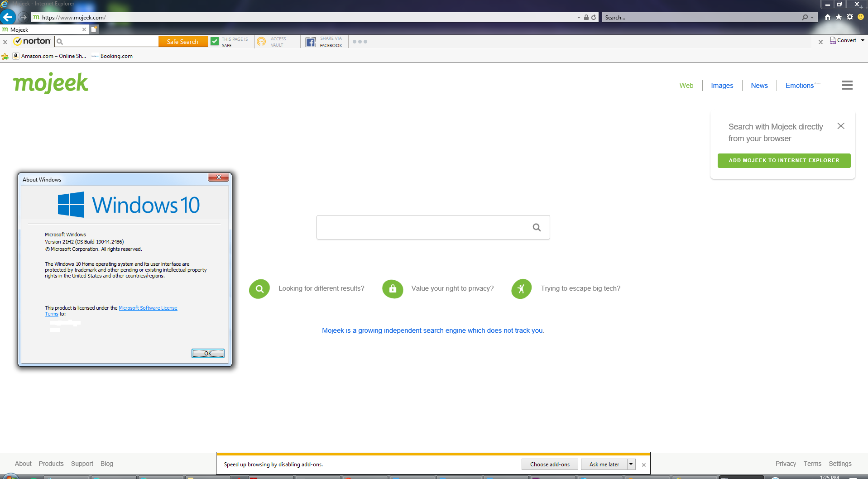Click the Mojeek main search input field
Image resolution: width=868 pixels, height=479 pixels.
tap(423, 227)
